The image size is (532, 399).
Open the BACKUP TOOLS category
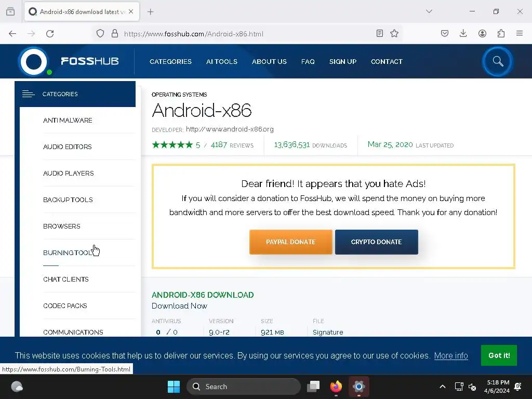point(68,199)
